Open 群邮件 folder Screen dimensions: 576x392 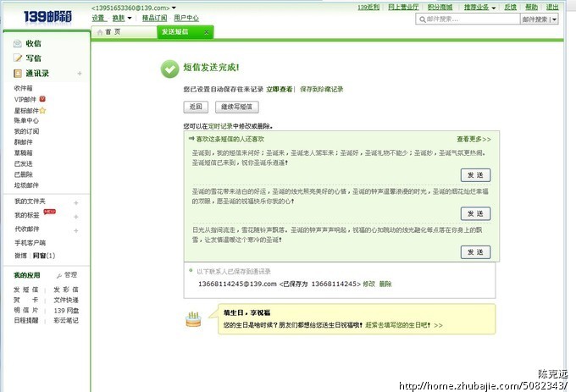coord(24,141)
